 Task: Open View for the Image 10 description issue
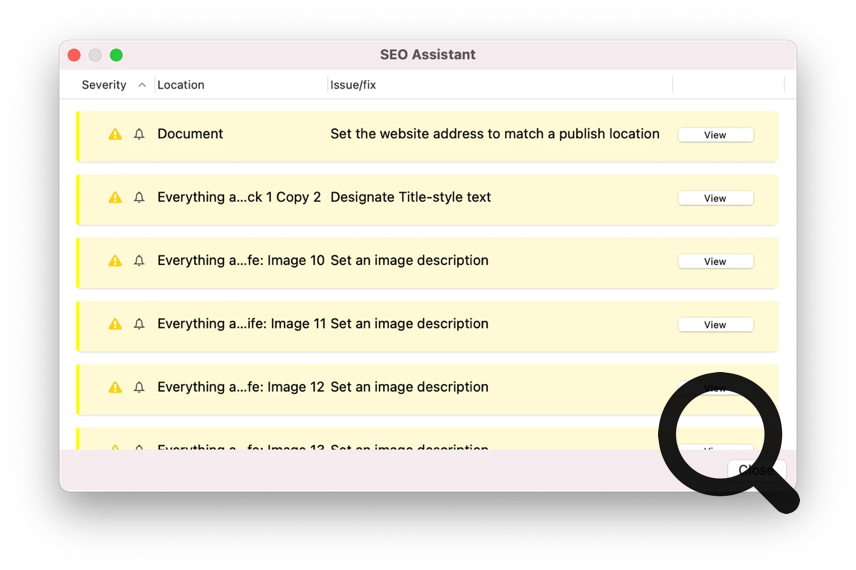(715, 261)
